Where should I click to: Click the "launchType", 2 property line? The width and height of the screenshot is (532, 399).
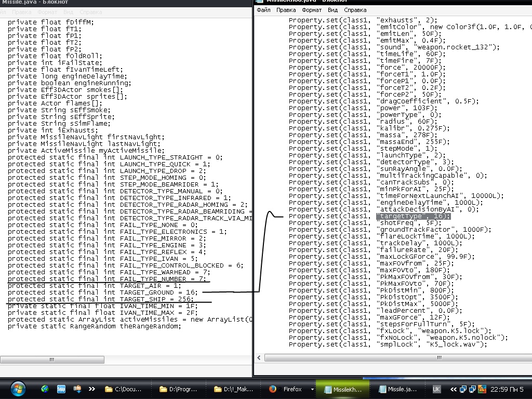click(367, 155)
